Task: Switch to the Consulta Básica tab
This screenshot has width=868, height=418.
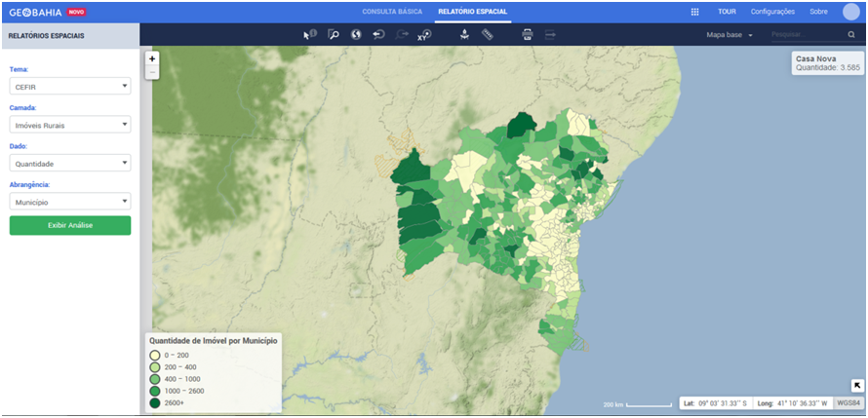Action: tap(392, 12)
